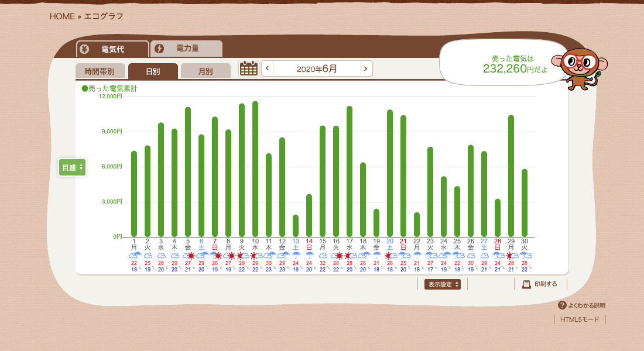Viewport: 644px width, 351px height.
Task: Expand the 表示設定 display settings dropdown
Action: click(x=442, y=284)
